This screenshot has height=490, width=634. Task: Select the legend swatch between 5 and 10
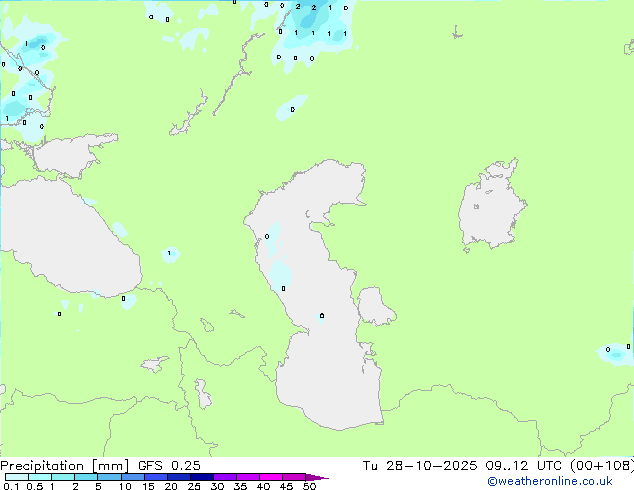click(x=109, y=477)
